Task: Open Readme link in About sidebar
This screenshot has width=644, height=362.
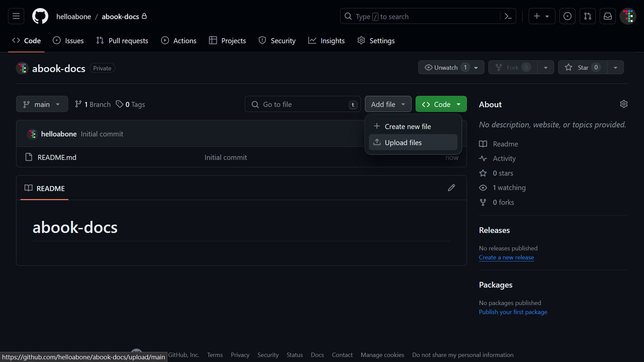Action: [498, 144]
